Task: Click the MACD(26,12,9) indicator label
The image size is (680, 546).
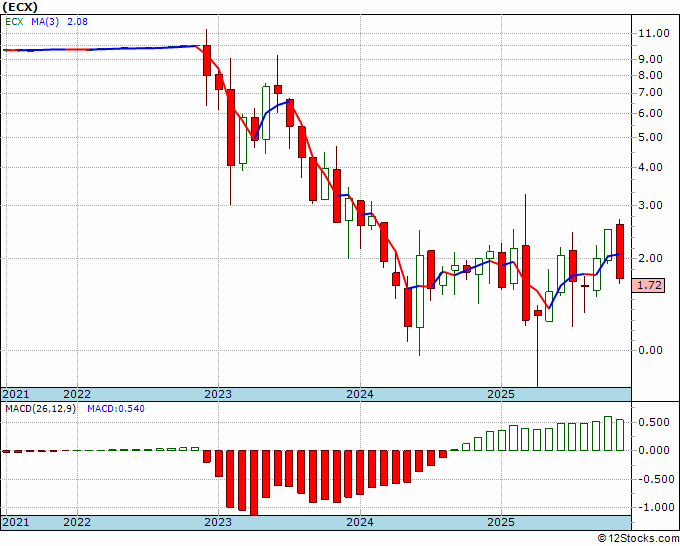Action: coord(40,409)
